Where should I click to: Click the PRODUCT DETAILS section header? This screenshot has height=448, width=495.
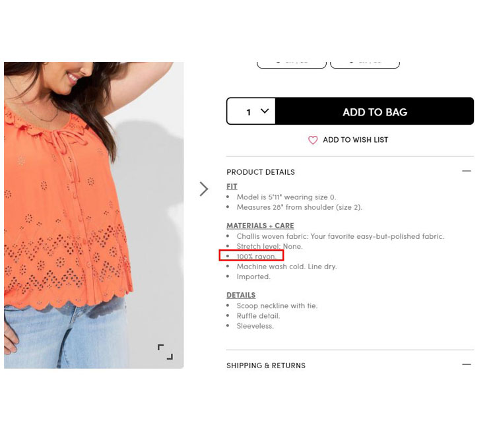261,172
